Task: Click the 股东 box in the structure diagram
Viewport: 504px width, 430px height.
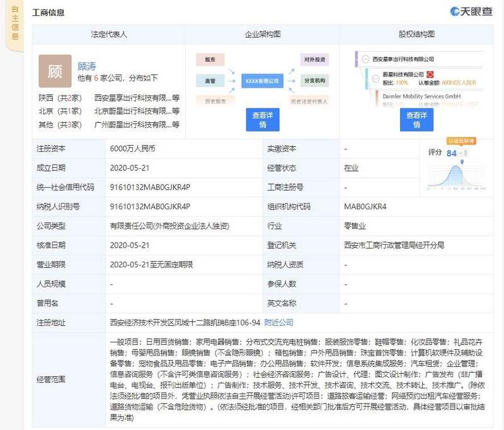Action: point(210,60)
